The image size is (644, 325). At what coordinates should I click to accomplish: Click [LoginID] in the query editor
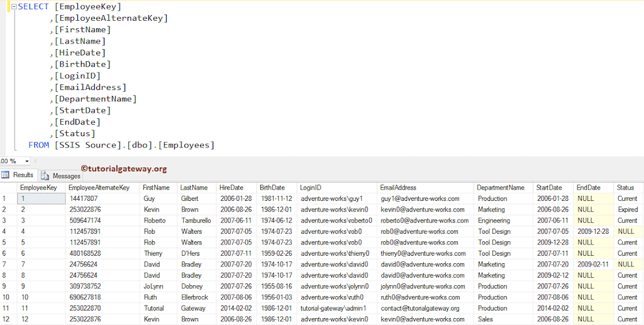tap(77, 76)
